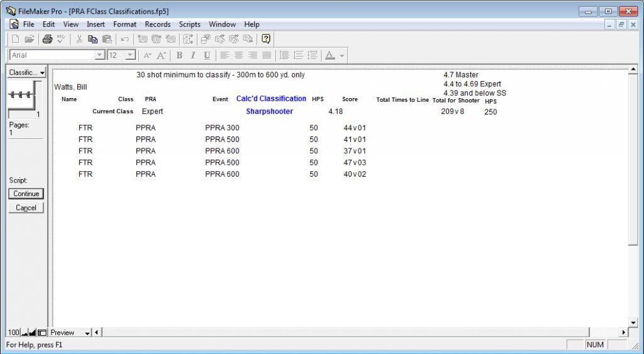Click the Undo arrow icon
Screen dimensions: 644x354
click(125, 39)
